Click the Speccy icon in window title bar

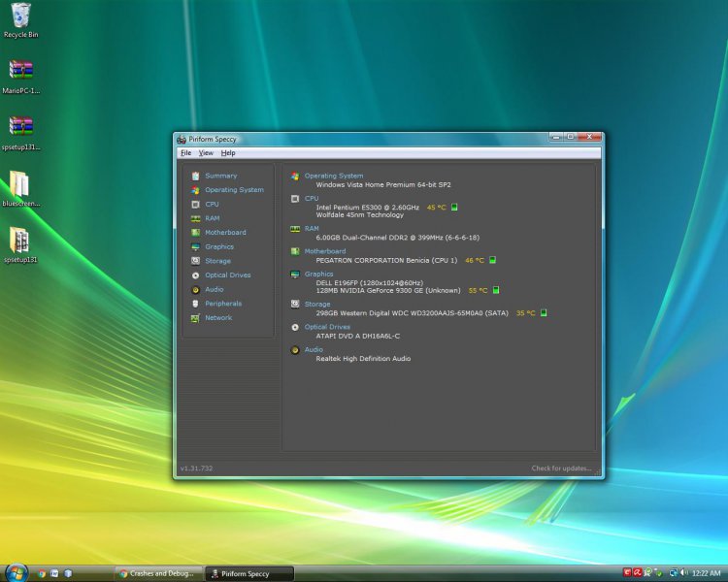coord(182,139)
